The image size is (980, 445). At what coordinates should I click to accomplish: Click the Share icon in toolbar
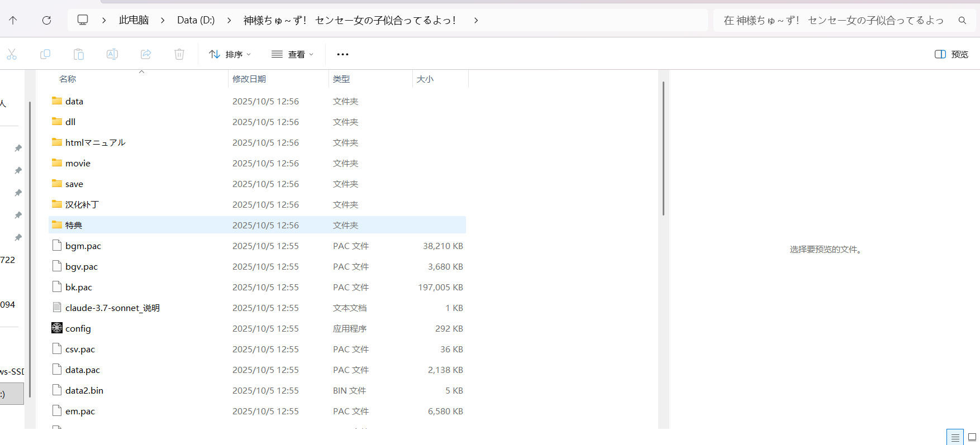(x=146, y=54)
